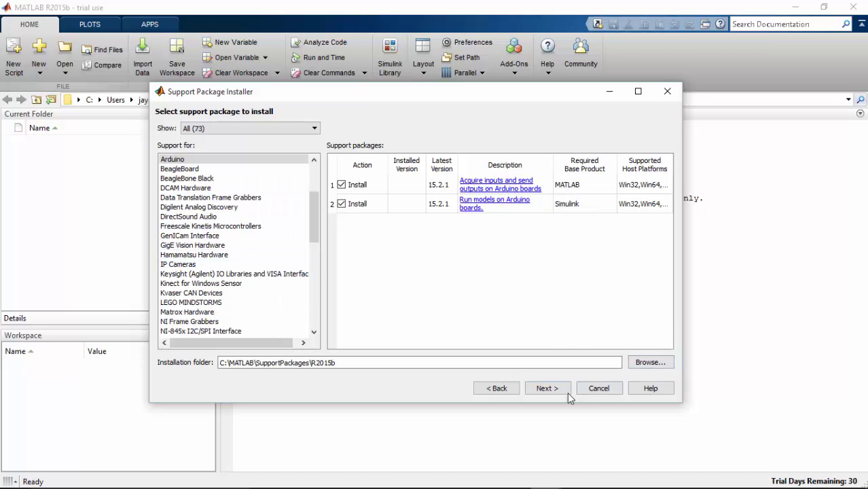This screenshot has height=489, width=868.
Task: Click the Help question mark icon
Action: pos(547,46)
